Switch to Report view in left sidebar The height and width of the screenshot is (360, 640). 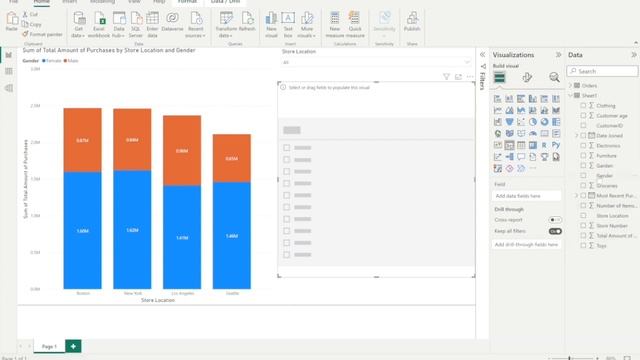tap(9, 55)
